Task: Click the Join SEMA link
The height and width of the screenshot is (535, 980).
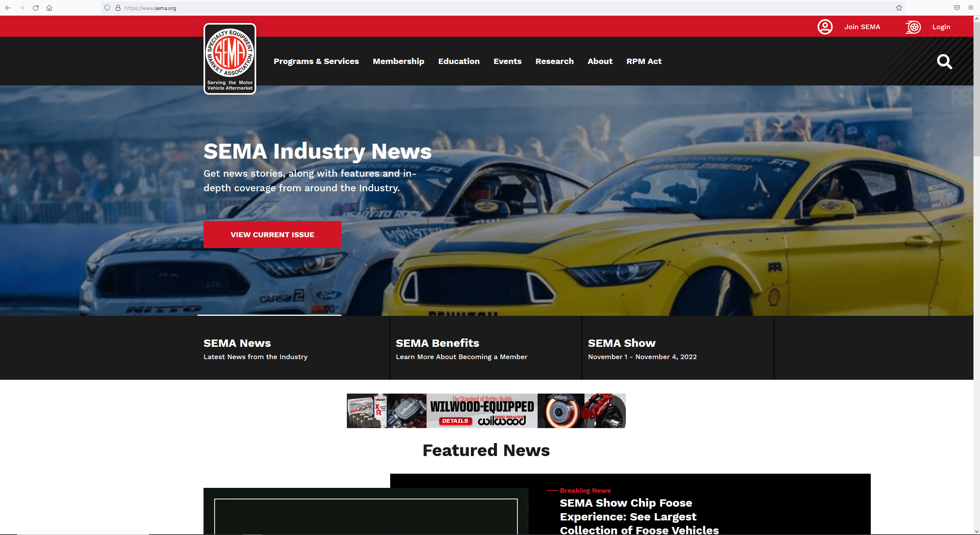Action: tap(862, 27)
